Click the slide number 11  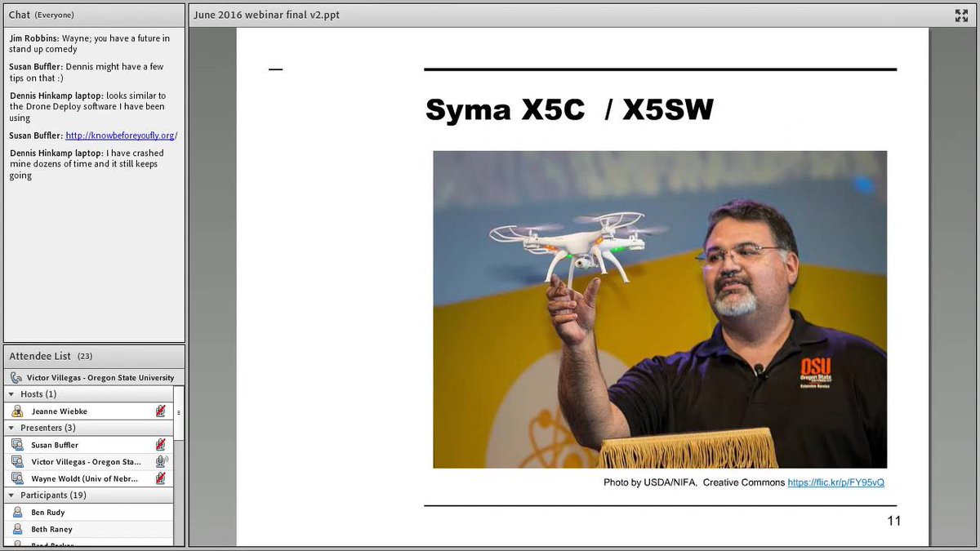[893, 521]
